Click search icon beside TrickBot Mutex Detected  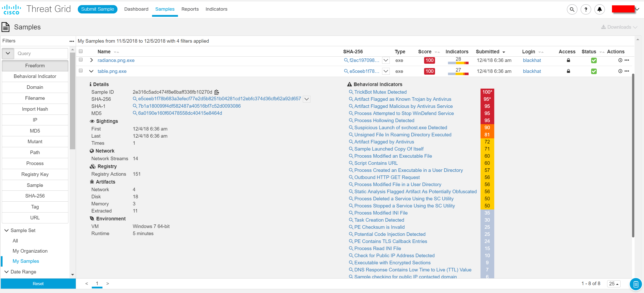351,92
